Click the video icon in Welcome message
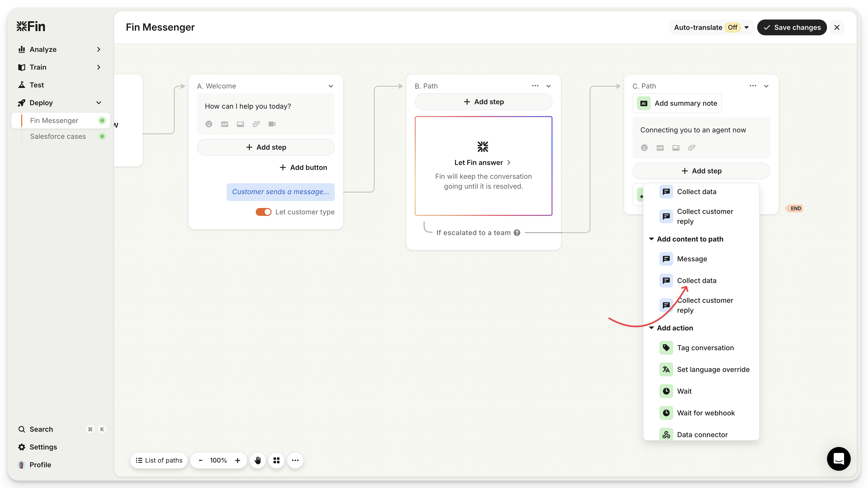Screen dimensions: 868x488 272,124
